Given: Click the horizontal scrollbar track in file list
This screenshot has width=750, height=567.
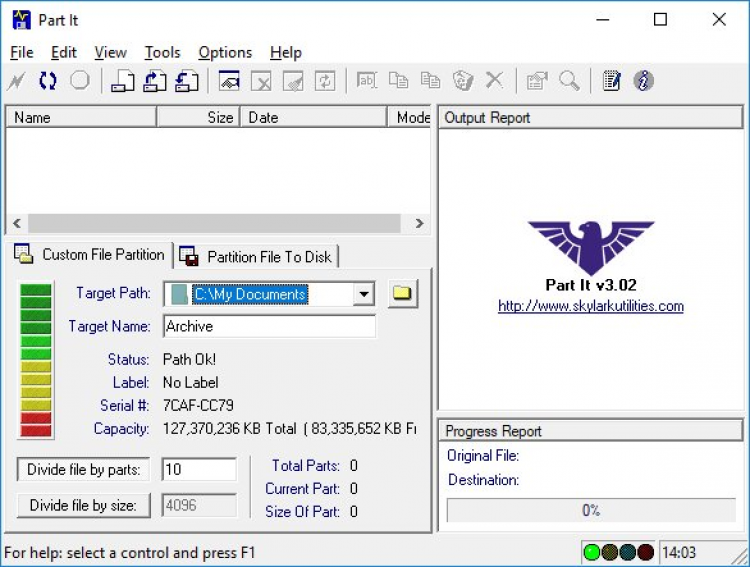Looking at the screenshot, I should pos(214,223).
